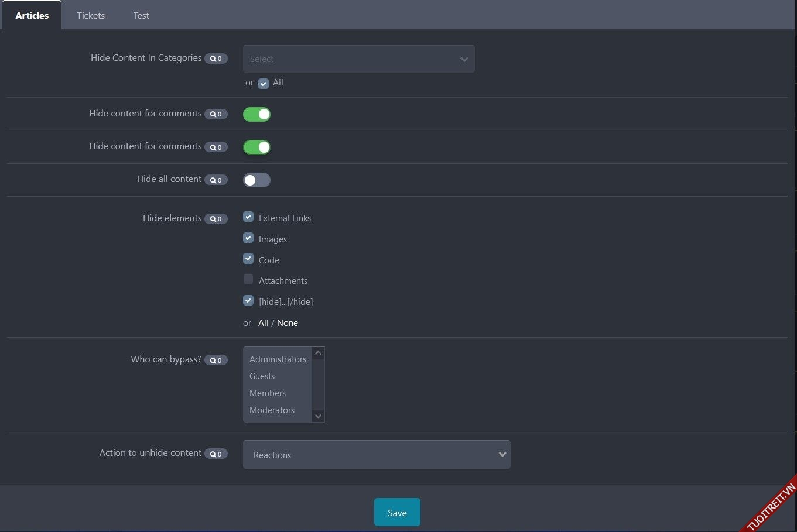The image size is (797, 532).
Task: Click the bypass list scroll-down arrow
Action: (x=318, y=416)
